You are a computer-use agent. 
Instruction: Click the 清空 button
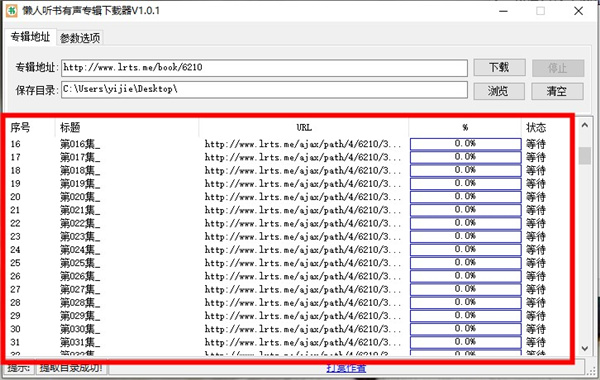pyautogui.click(x=557, y=91)
